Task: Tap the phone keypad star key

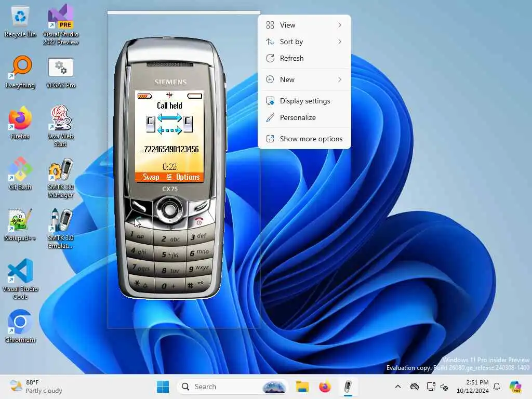Action: coord(141,284)
